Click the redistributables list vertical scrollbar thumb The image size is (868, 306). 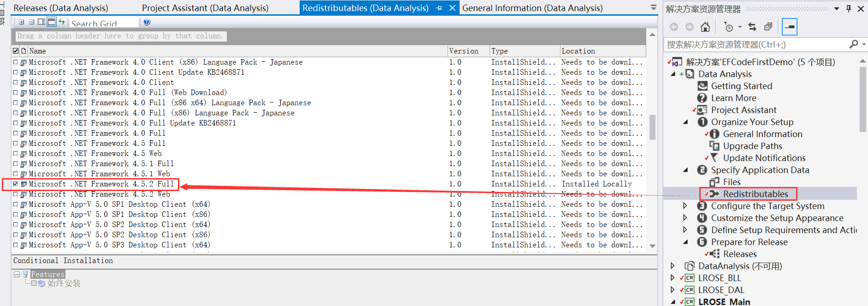tap(652, 127)
